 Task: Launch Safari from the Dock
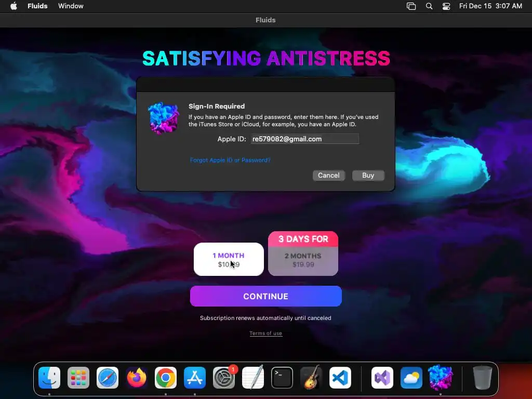pos(108,378)
